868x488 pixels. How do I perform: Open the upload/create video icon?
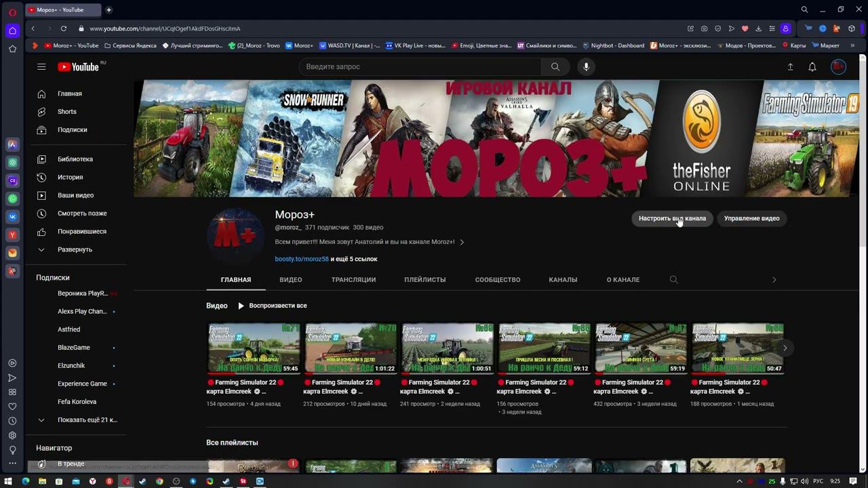(x=790, y=66)
